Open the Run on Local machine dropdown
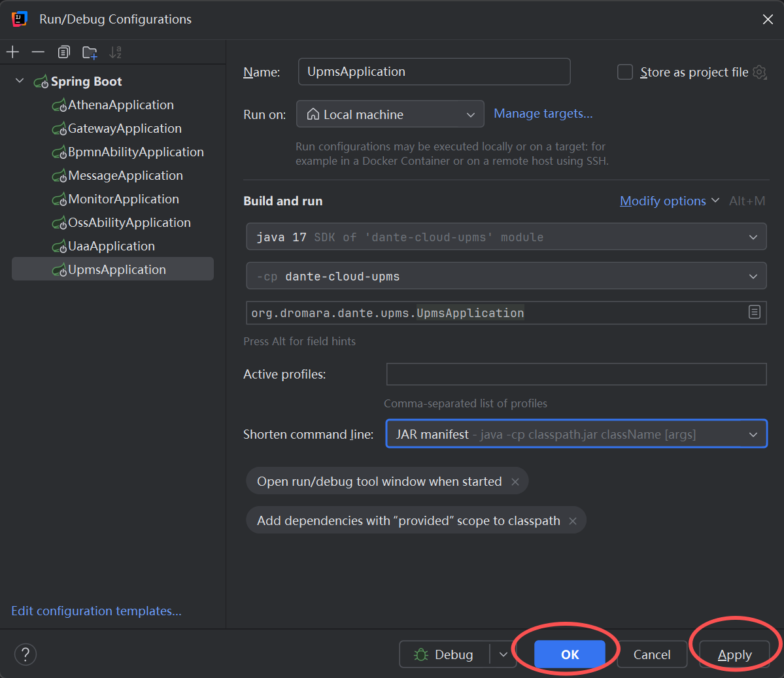784x678 pixels. 390,114
